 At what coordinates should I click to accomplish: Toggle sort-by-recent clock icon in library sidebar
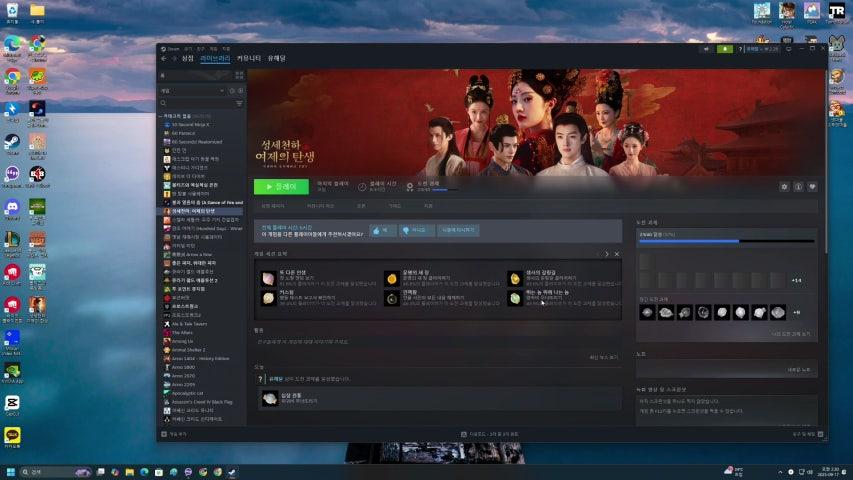pyautogui.click(x=232, y=91)
